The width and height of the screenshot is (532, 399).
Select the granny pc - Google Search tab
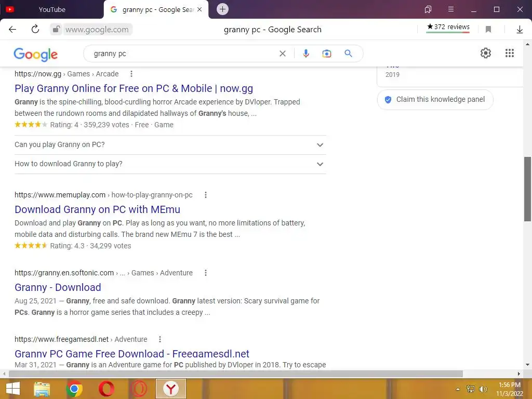[x=156, y=9]
